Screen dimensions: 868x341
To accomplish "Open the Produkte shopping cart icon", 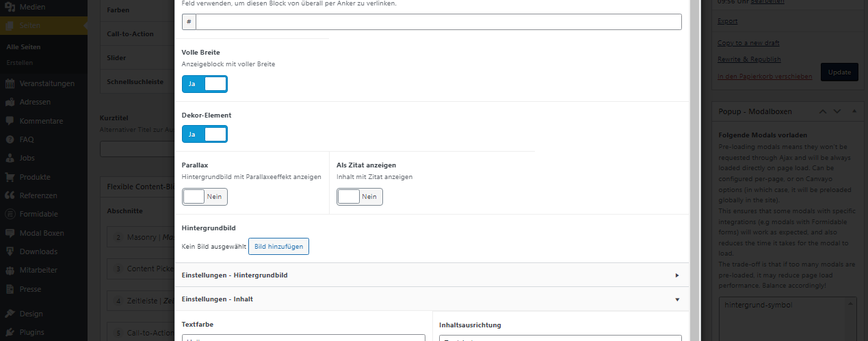I will tap(10, 177).
